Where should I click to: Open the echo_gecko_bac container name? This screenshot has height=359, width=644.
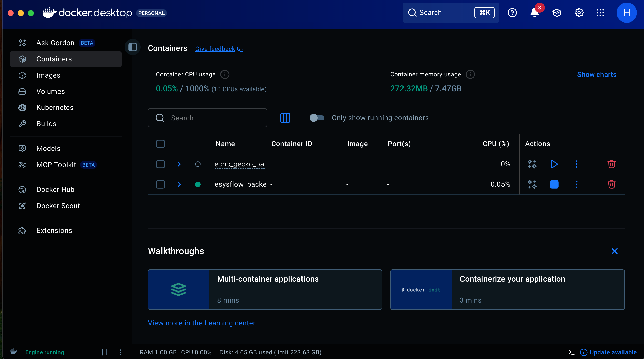[x=240, y=164]
